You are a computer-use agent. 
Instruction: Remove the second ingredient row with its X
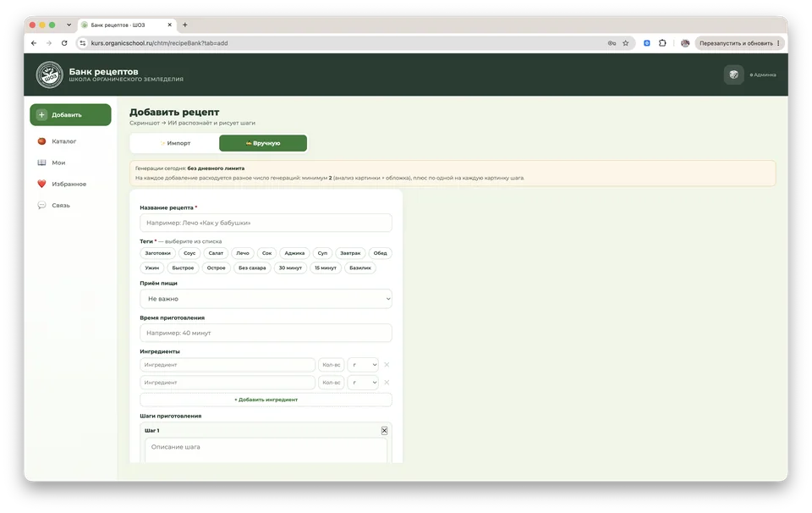(387, 383)
